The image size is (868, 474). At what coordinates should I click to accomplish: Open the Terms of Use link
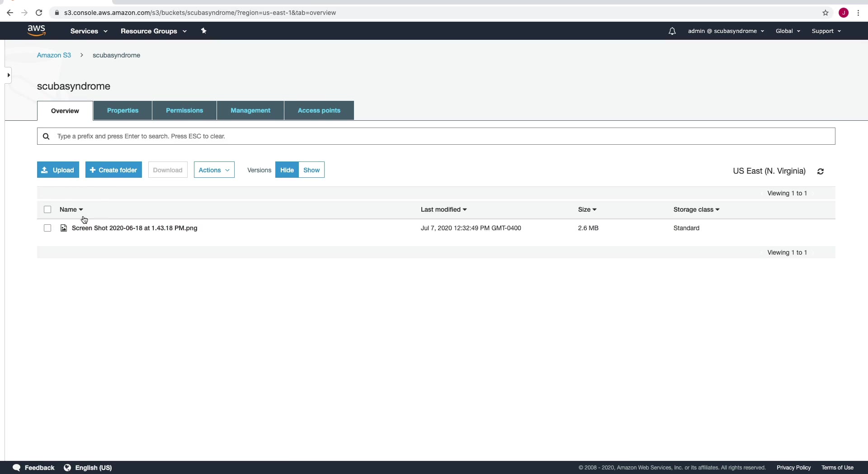(837, 468)
